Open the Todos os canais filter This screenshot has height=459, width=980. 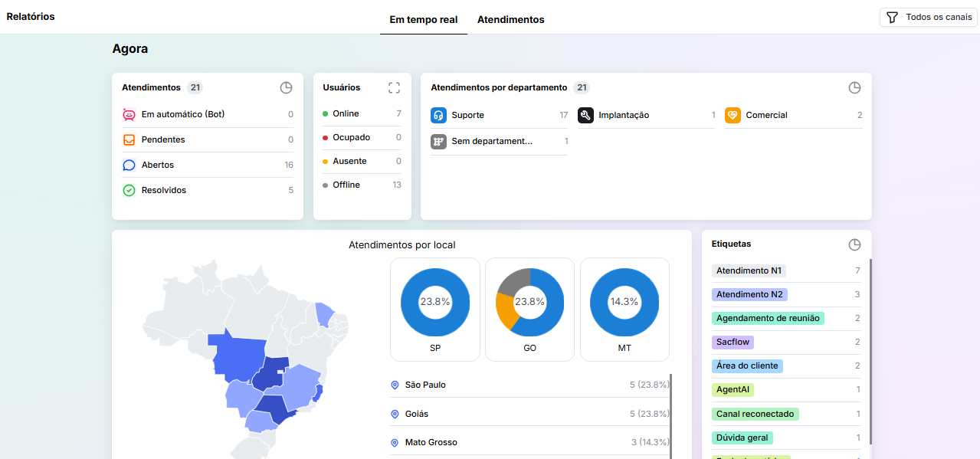click(929, 17)
